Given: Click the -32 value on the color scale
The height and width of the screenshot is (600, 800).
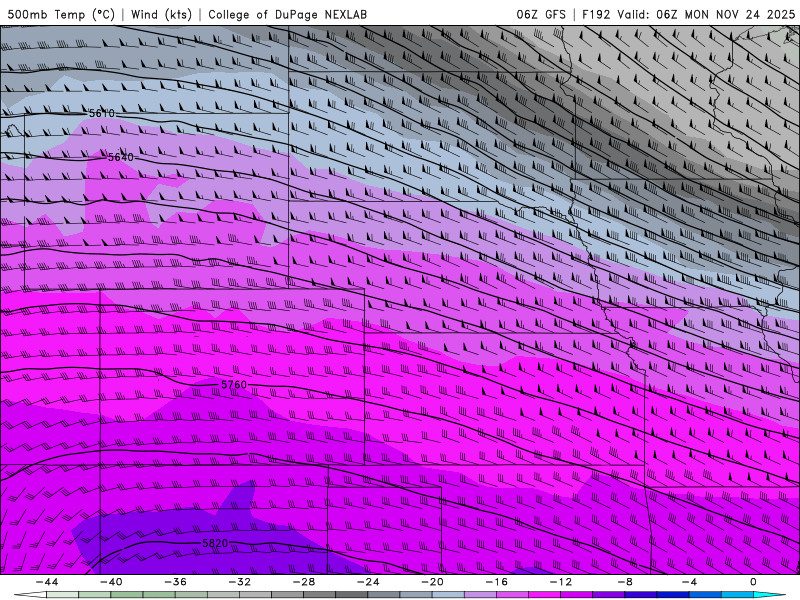Looking at the screenshot, I should pos(240,582).
